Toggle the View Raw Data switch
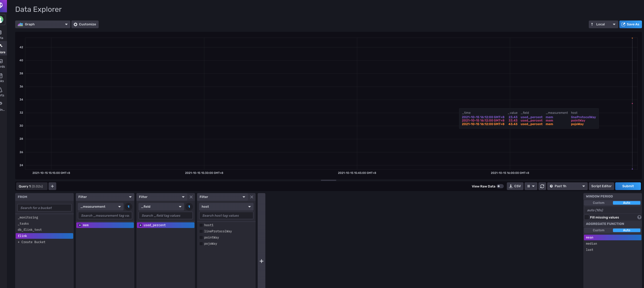This screenshot has height=288, width=644. click(x=500, y=186)
